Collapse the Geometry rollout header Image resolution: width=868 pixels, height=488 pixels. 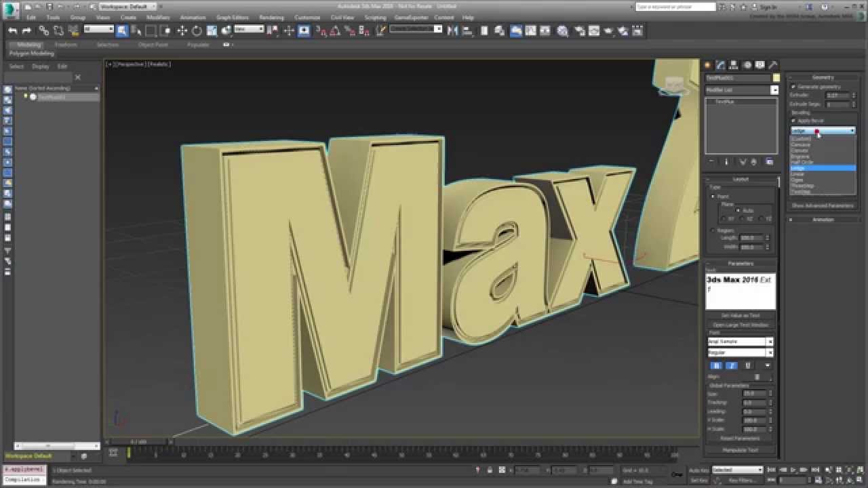823,77
